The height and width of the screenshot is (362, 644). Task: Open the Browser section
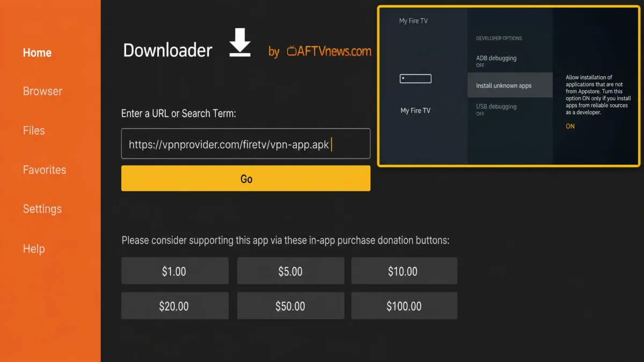(42, 91)
